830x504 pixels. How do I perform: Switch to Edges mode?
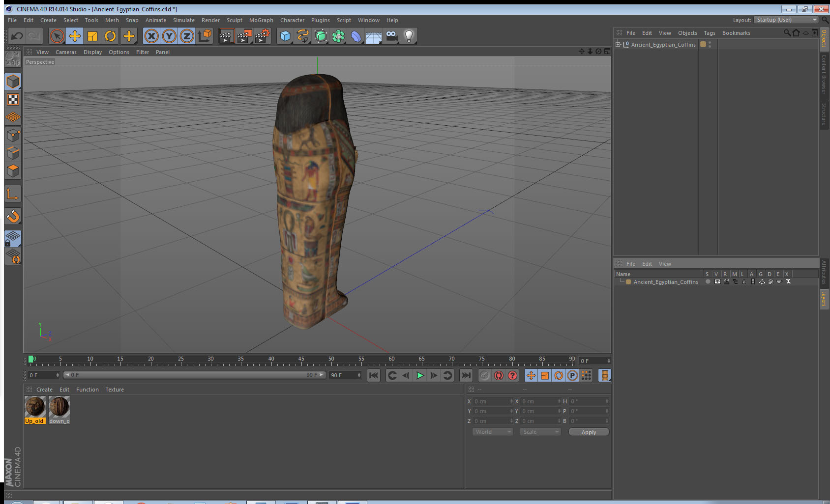coord(13,153)
